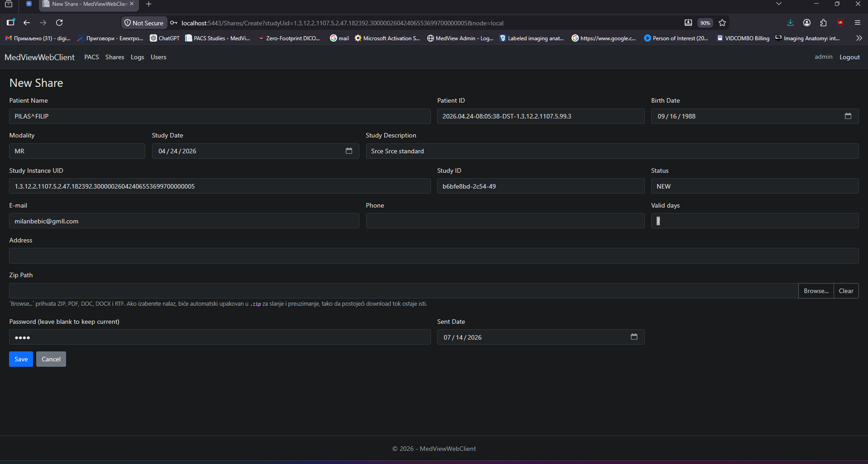868x464 pixels.
Task: Go to MedViewWebClient home brand link
Action: tap(40, 57)
